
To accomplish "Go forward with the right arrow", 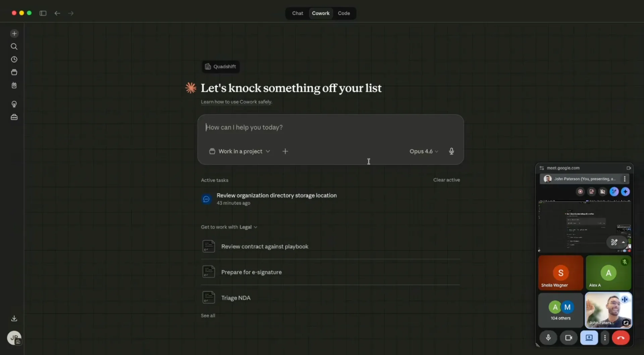I will point(71,13).
